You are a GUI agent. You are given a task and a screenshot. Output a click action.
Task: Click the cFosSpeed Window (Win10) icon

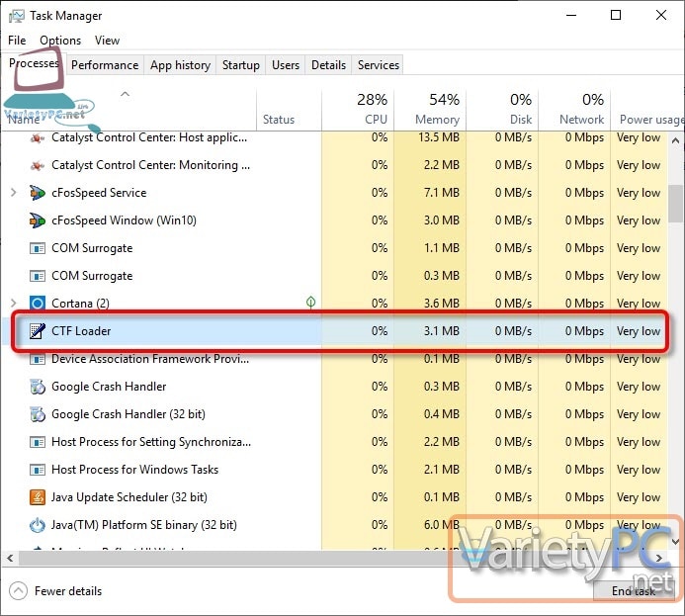(x=38, y=220)
